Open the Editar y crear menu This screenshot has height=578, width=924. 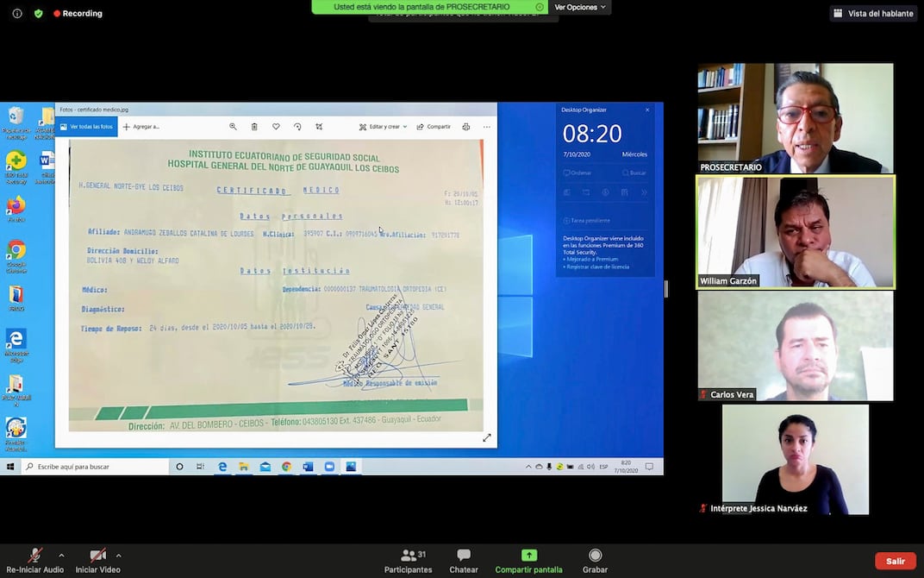(x=384, y=127)
